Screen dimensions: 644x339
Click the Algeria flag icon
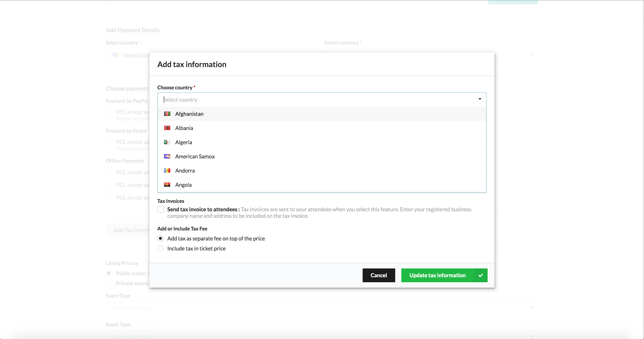pos(167,142)
